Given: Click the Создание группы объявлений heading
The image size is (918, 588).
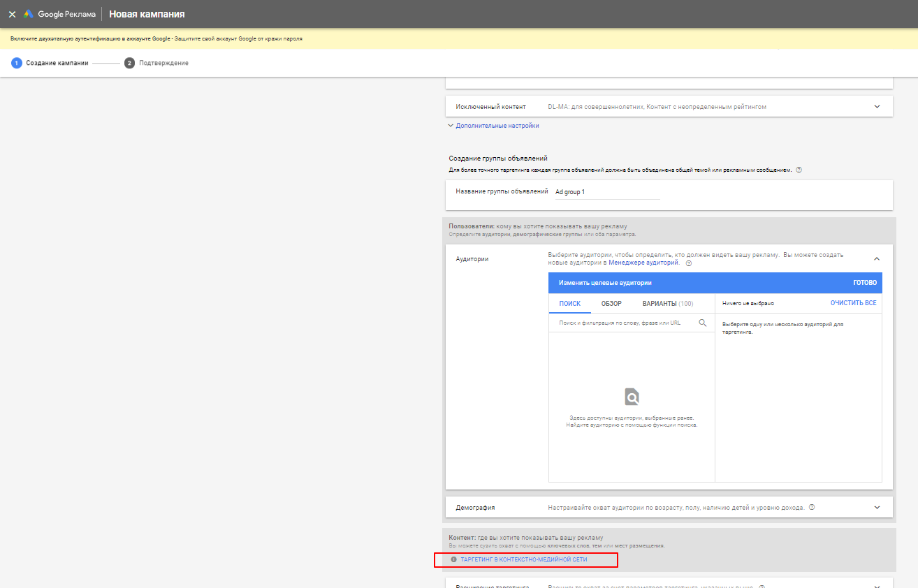Looking at the screenshot, I should click(498, 159).
